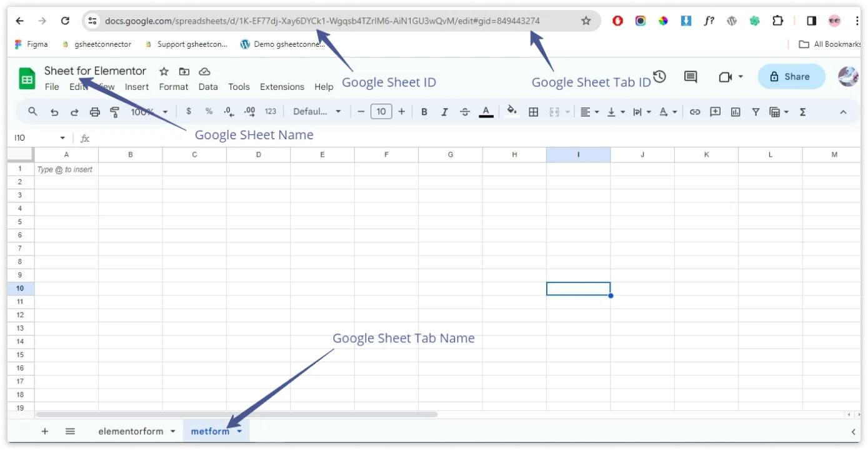Viewport: 868px width, 451px height.
Task: Expand the zoom 100% dropdown
Action: click(x=150, y=112)
